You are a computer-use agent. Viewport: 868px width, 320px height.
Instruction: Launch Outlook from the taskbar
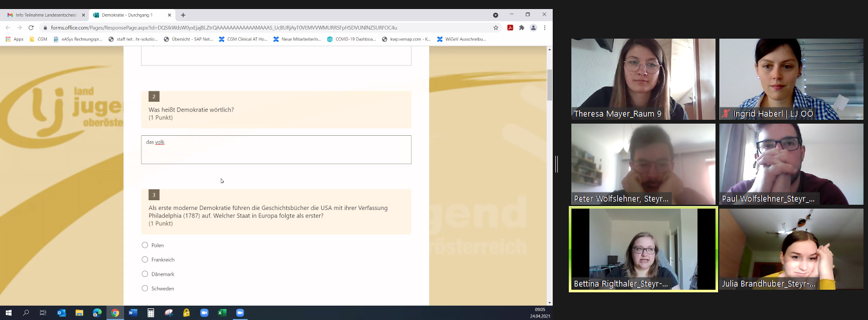[x=62, y=313]
